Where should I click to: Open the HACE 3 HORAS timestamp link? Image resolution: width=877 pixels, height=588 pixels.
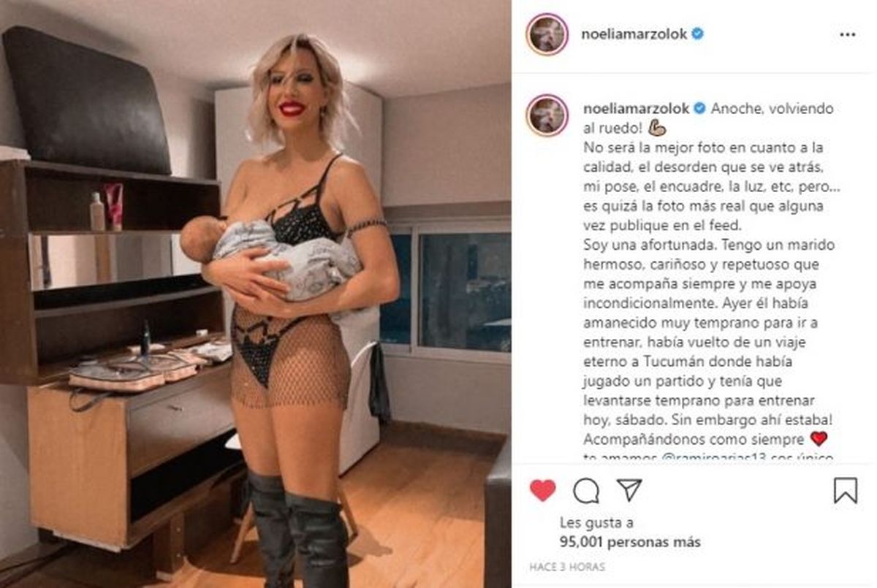[568, 567]
